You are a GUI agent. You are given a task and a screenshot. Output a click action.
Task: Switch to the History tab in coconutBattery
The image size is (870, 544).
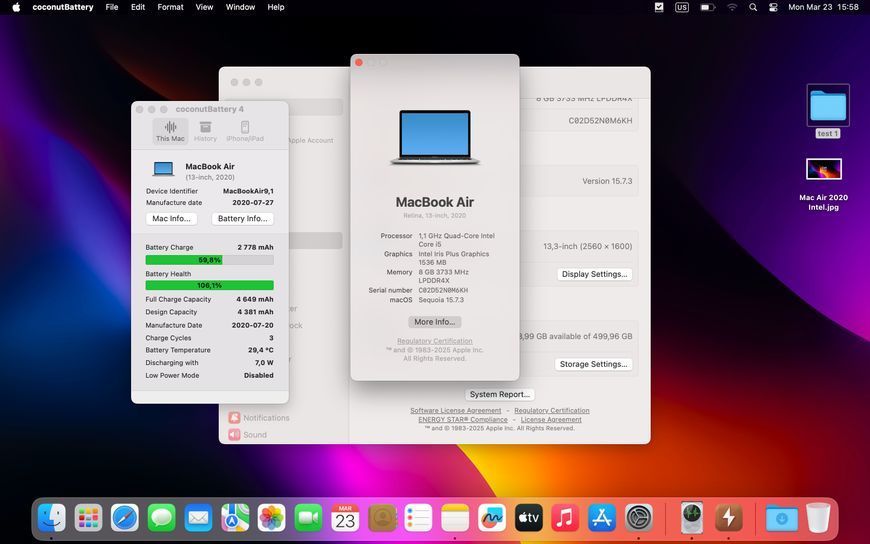pos(205,132)
